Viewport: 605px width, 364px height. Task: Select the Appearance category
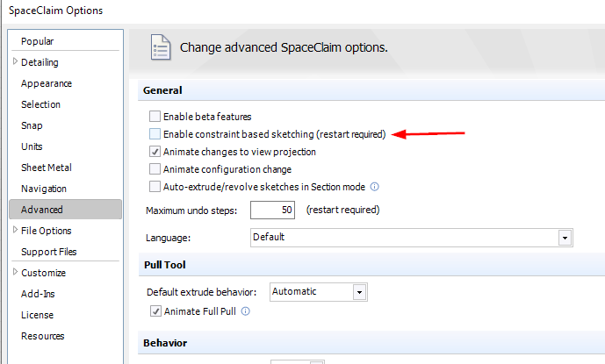(47, 83)
